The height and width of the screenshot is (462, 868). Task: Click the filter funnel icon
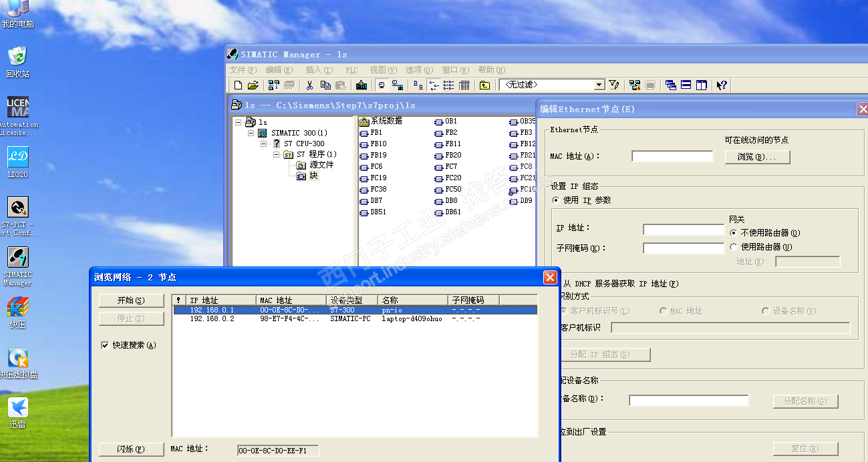pyautogui.click(x=613, y=85)
